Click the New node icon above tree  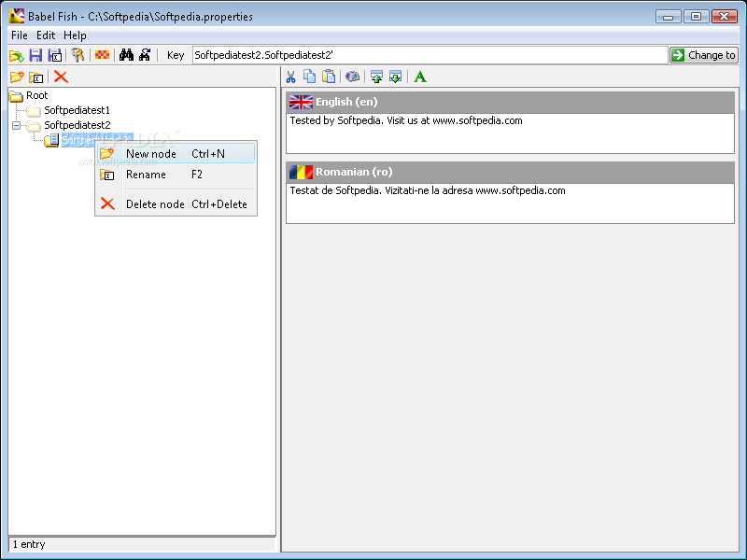pyautogui.click(x=17, y=77)
